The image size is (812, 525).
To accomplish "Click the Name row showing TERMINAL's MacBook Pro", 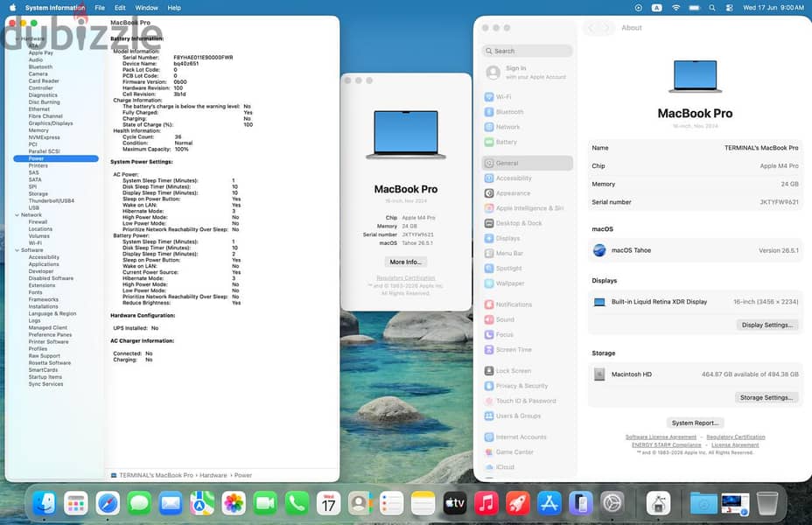I will [x=695, y=148].
